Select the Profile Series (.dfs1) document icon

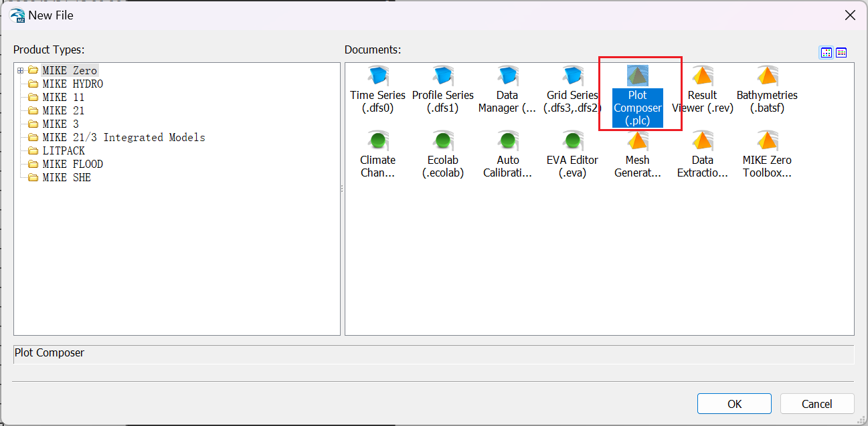pos(442,76)
